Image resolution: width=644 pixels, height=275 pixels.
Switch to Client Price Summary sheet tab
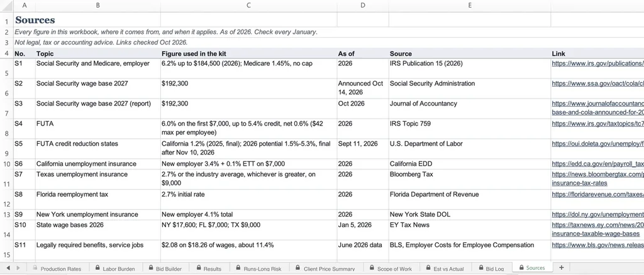click(x=324, y=269)
